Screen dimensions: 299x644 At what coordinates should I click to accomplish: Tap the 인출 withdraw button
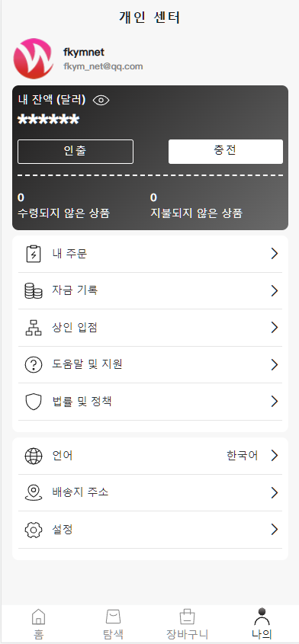[x=76, y=152]
